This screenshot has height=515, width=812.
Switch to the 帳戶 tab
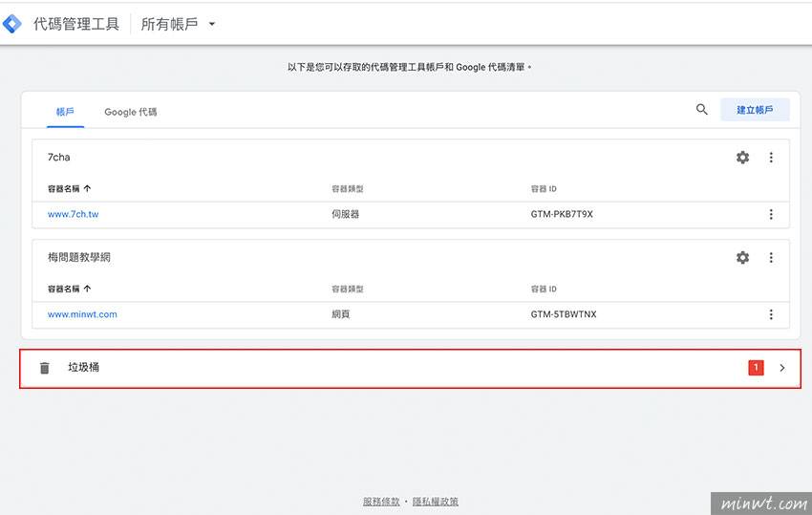[65, 112]
